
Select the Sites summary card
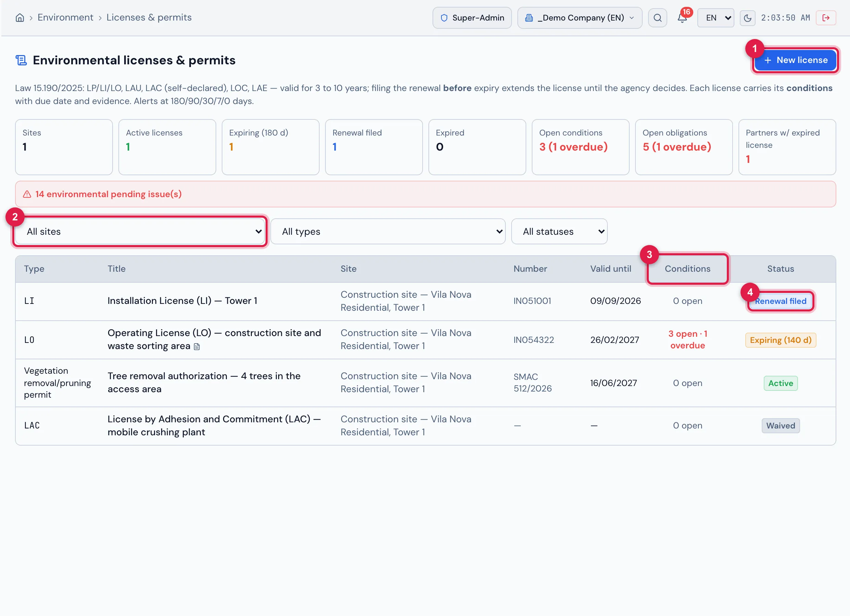click(x=64, y=147)
